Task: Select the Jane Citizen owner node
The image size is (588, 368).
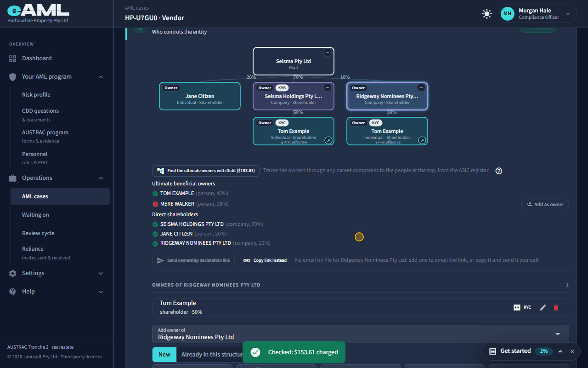Action: tap(200, 96)
